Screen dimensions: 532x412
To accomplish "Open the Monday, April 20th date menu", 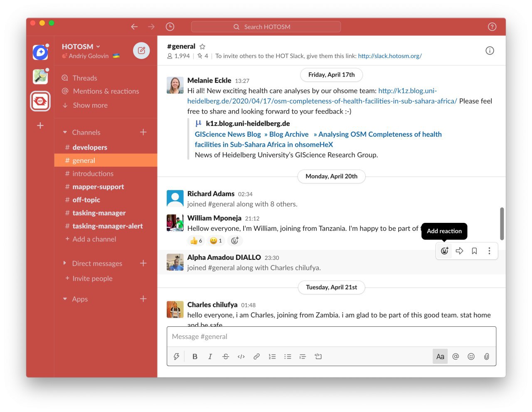I will click(x=332, y=176).
